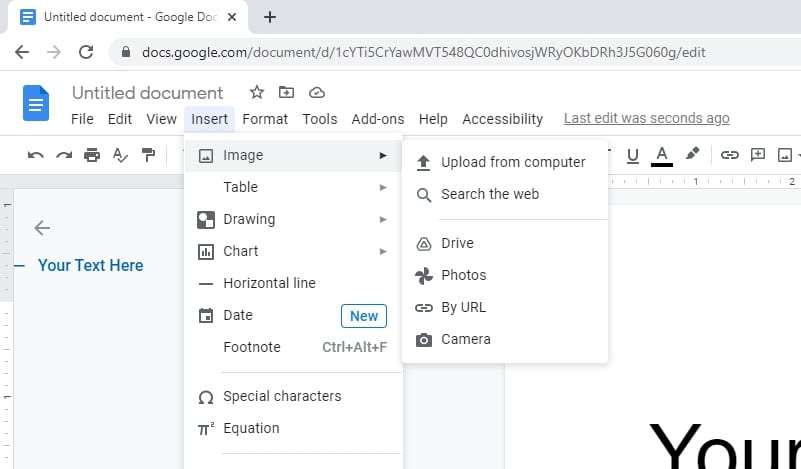Print the document using printer icon
Viewport: 801px width, 469px height.
pyautogui.click(x=92, y=155)
